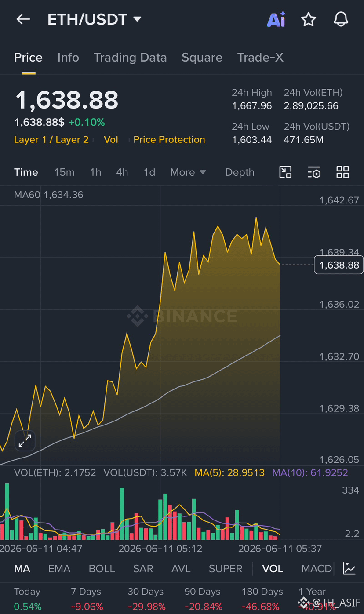Open the chart picture-in-picture icon
This screenshot has height=614, width=364.
pos(285,172)
